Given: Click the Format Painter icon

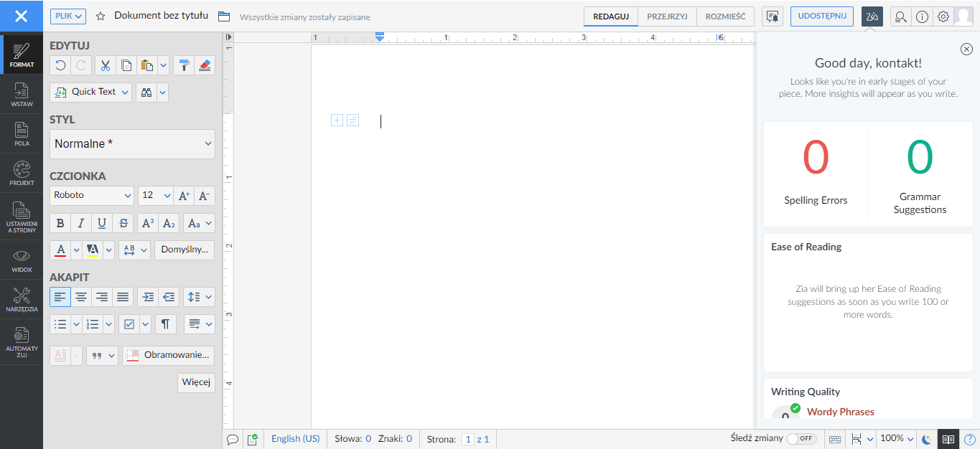Looking at the screenshot, I should (x=185, y=66).
